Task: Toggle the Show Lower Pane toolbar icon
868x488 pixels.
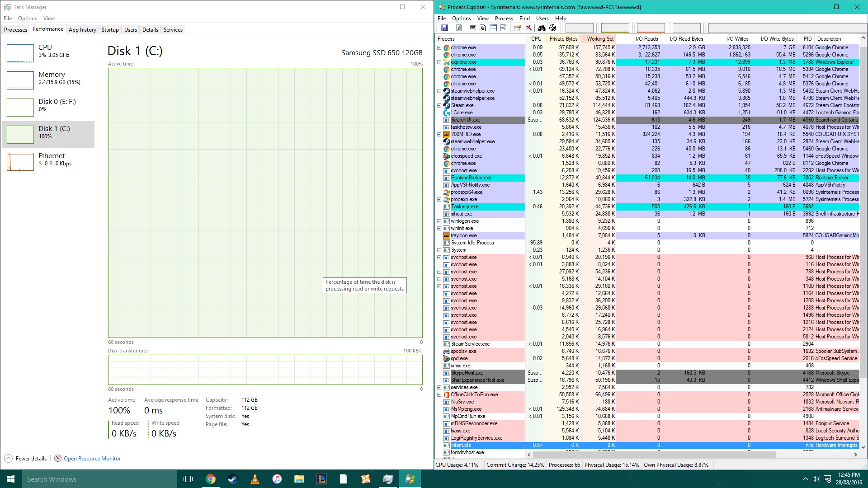Action: (493, 28)
